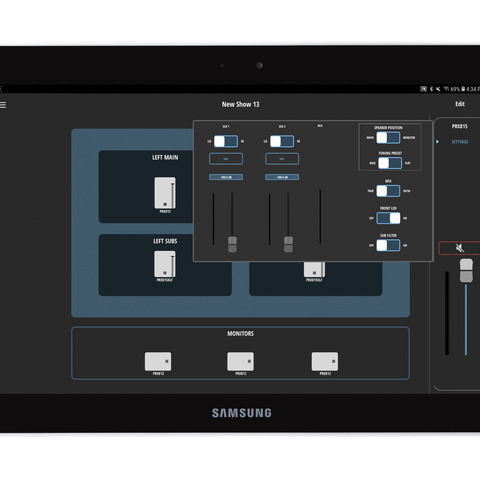The image size is (480, 480).
Task: Select the middle monitor speaker icon
Action: (x=240, y=362)
